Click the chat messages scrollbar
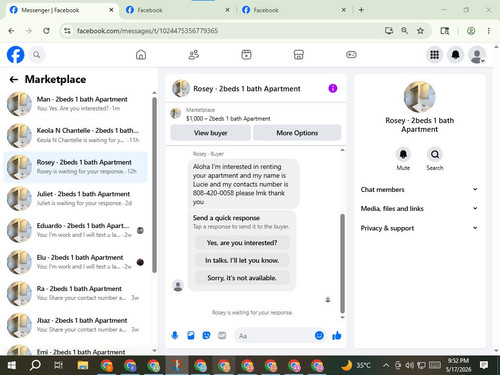The height and width of the screenshot is (375, 500). [342, 263]
